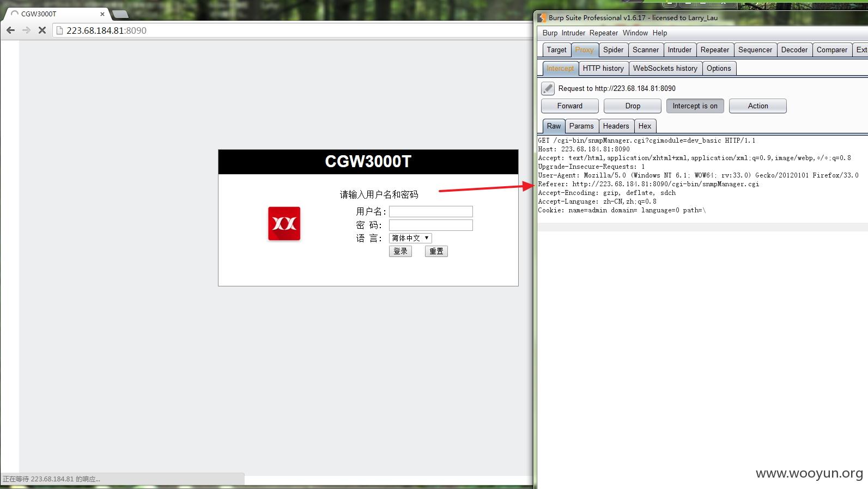The image size is (868, 489).
Task: Open the Burp menu
Action: point(550,33)
